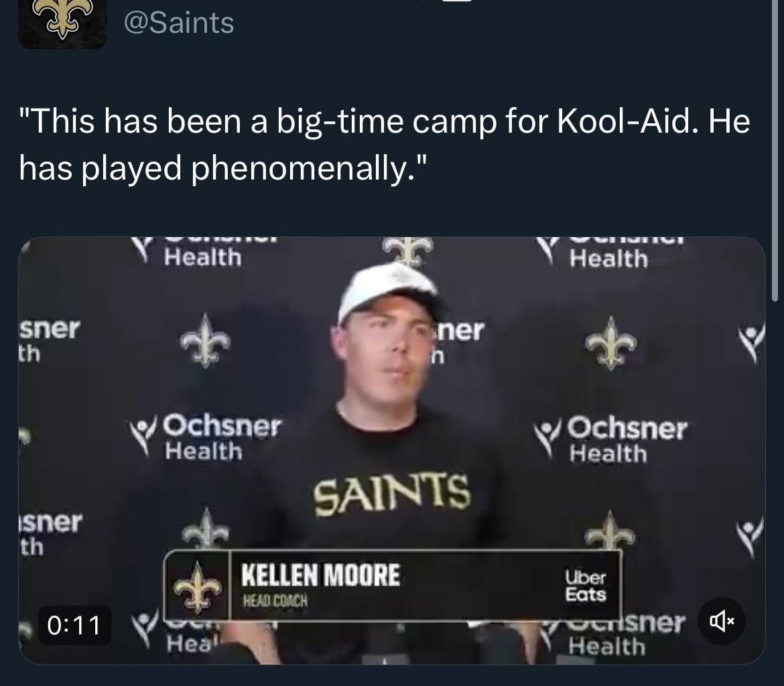Click the Health text at top left backdrop
This screenshot has height=686, width=784.
(203, 257)
